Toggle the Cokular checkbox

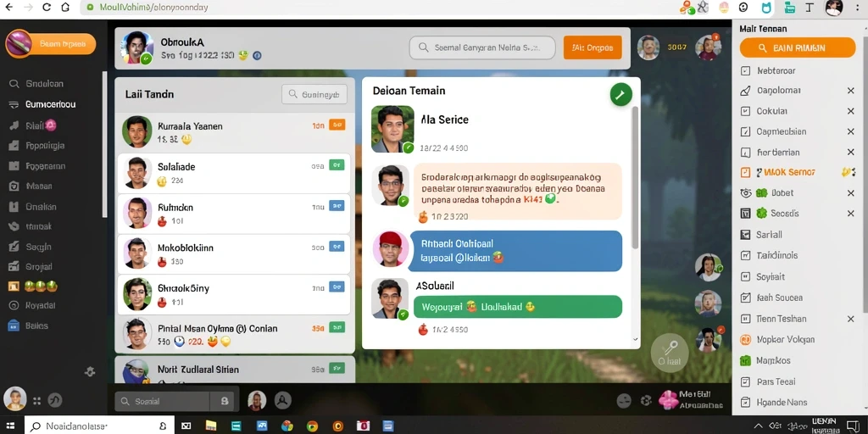point(746,111)
